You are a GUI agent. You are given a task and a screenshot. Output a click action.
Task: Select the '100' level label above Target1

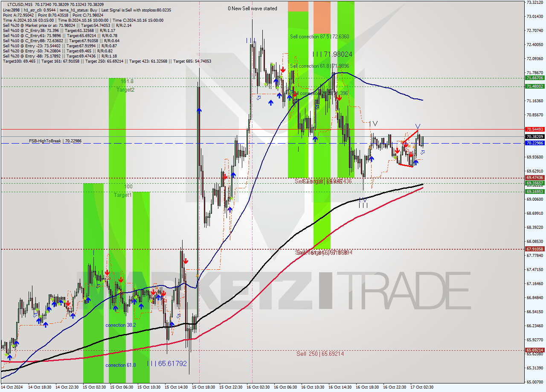128,187
